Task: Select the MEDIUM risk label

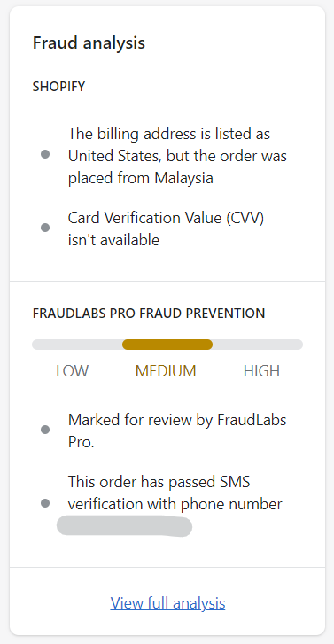Action: pyautogui.click(x=166, y=371)
